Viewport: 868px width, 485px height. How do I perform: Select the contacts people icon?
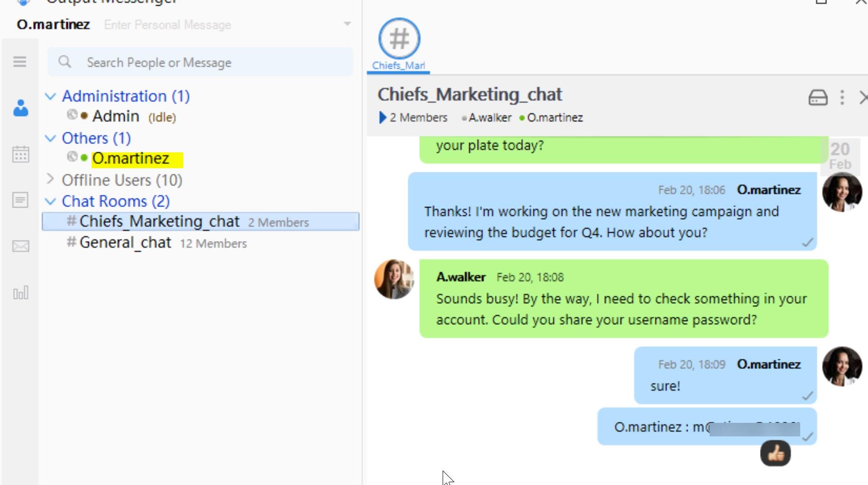point(21,108)
